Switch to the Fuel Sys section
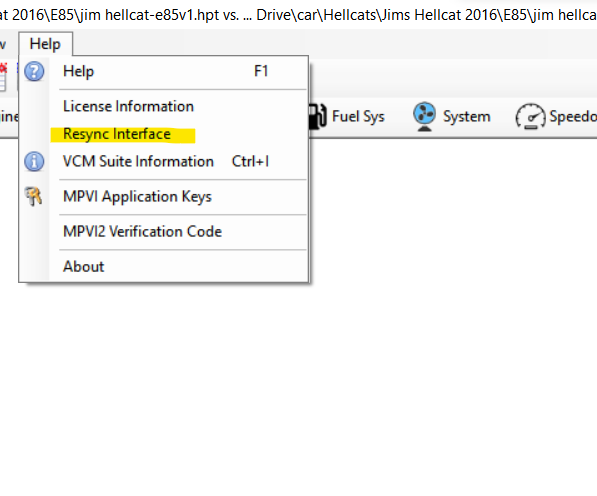 (358, 116)
